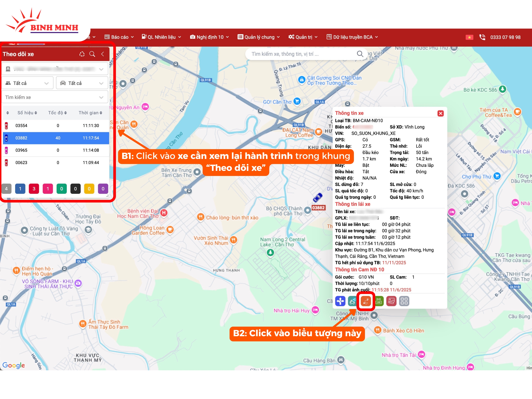Click the pink vehicle icon in row 03965

point(7,150)
